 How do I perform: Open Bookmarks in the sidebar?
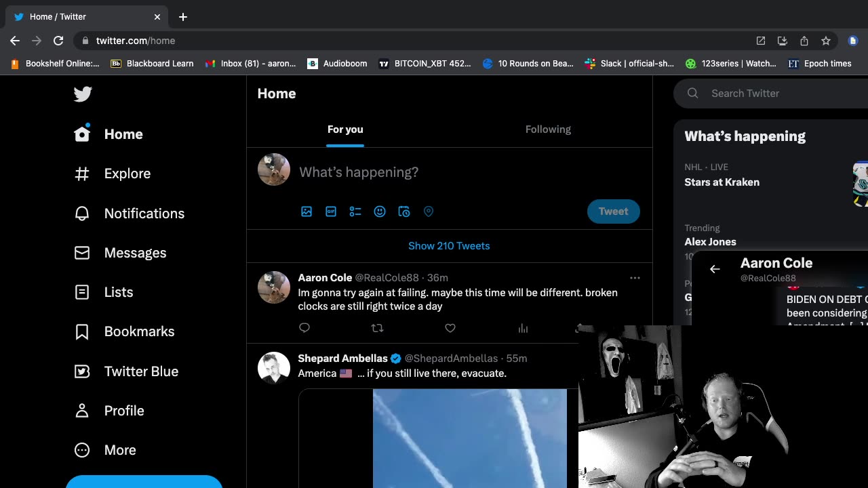tap(124, 331)
